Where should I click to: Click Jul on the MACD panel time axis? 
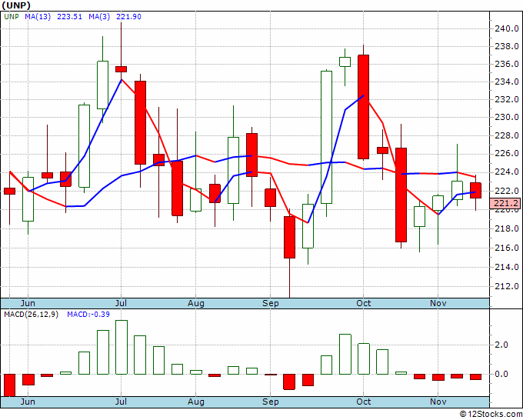pyautogui.click(x=121, y=402)
